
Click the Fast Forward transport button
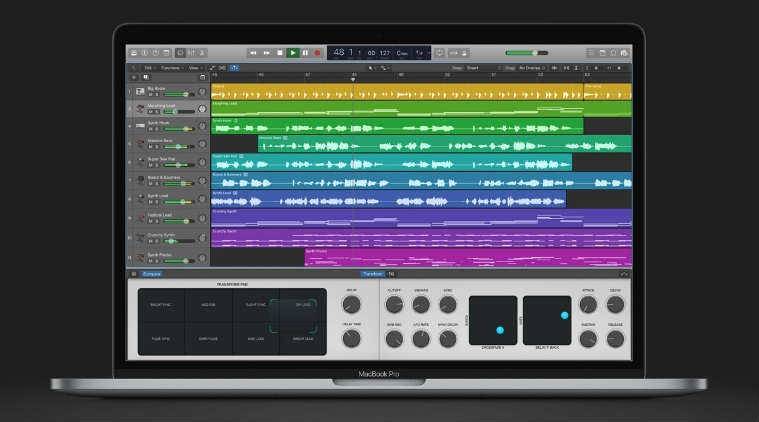click(x=267, y=52)
